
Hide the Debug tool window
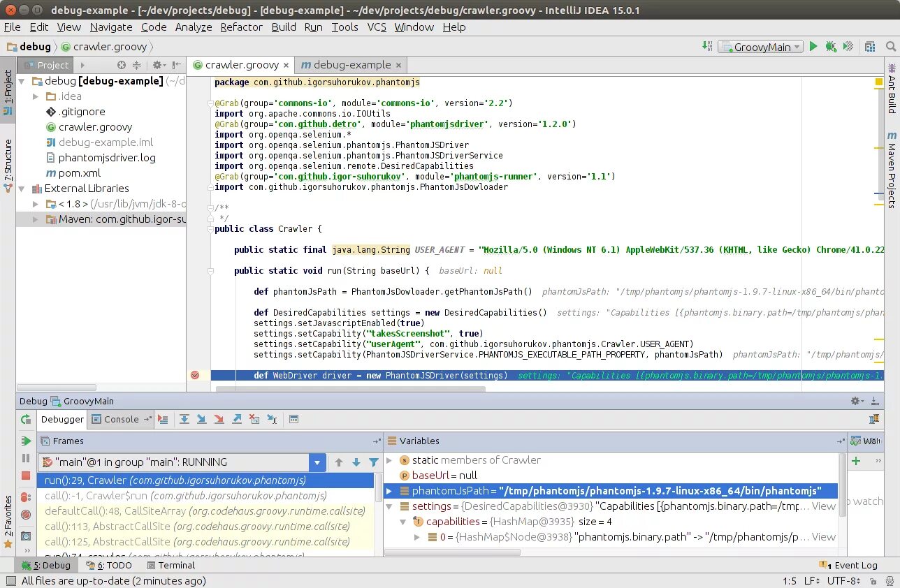[875, 401]
